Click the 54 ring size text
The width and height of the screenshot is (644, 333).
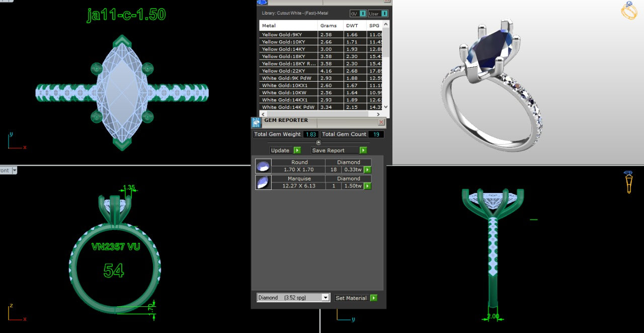[114, 271]
